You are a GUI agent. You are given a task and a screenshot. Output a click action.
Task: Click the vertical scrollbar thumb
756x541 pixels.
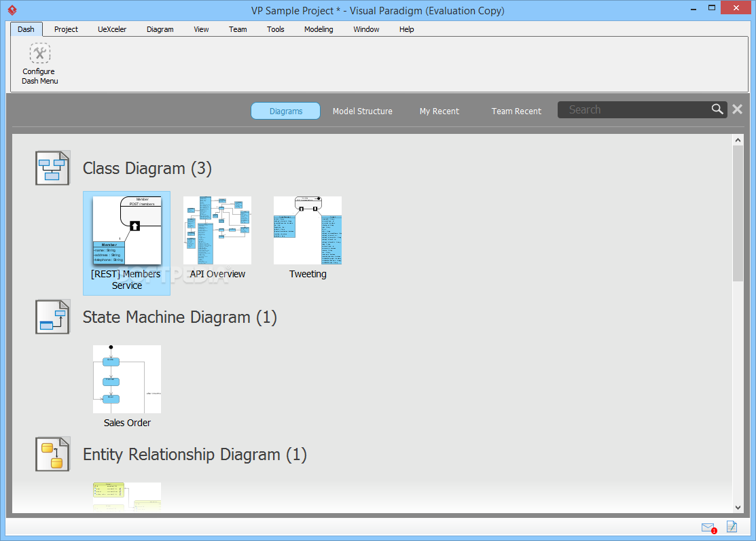[x=738, y=213]
